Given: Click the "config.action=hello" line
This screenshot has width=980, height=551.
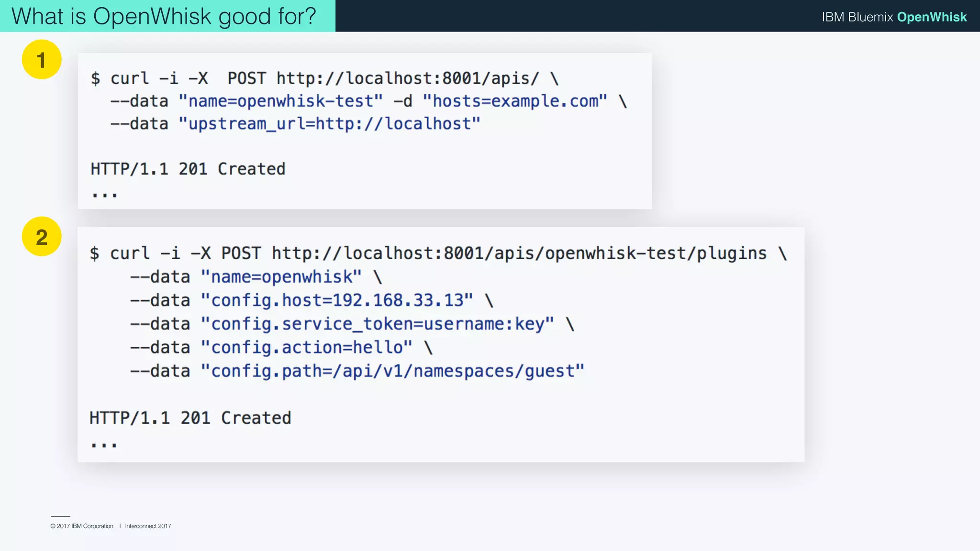Looking at the screenshot, I should pos(281,347).
